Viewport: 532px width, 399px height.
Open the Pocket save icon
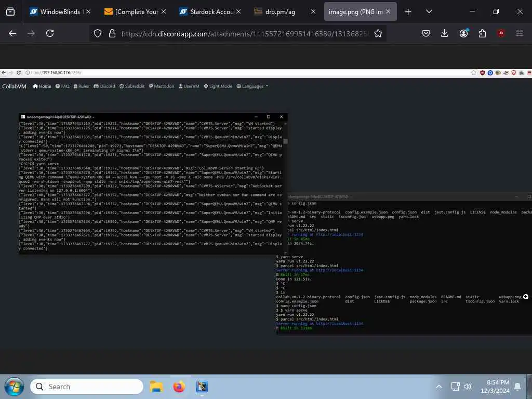426,33
